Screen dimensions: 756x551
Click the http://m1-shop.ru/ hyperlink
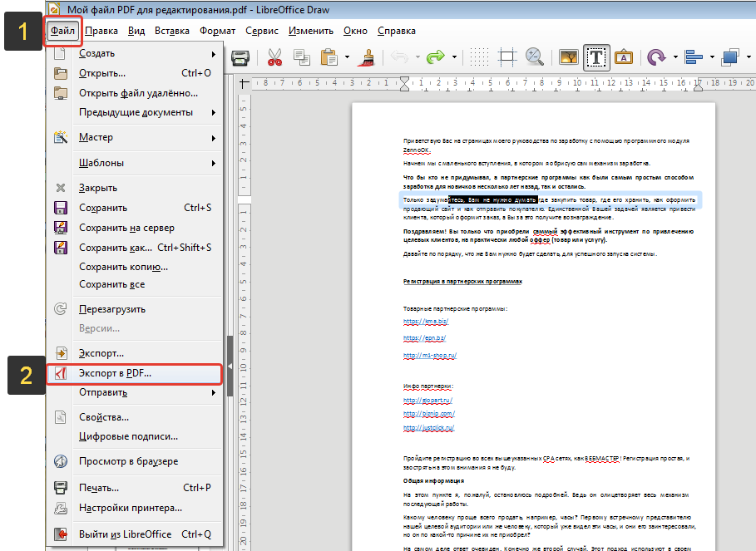click(x=430, y=356)
